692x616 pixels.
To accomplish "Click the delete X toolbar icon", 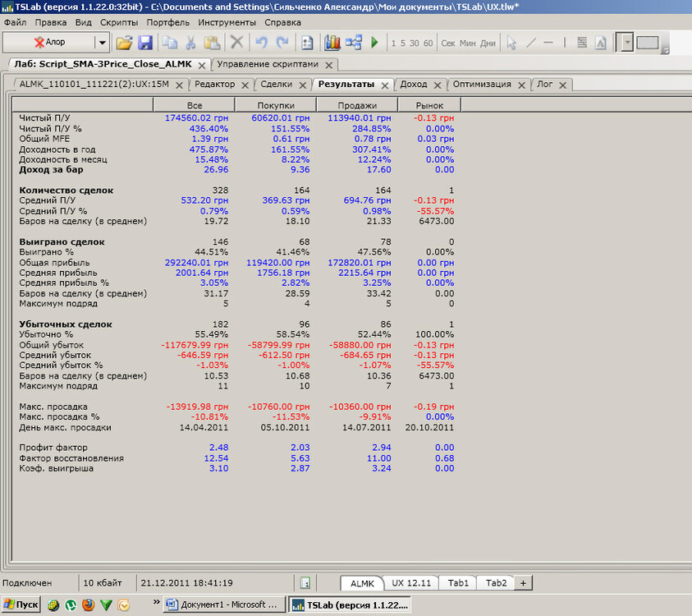I will (x=236, y=43).
